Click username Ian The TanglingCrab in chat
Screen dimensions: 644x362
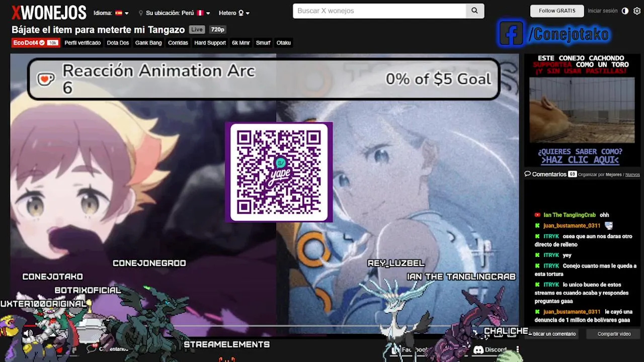tap(570, 215)
